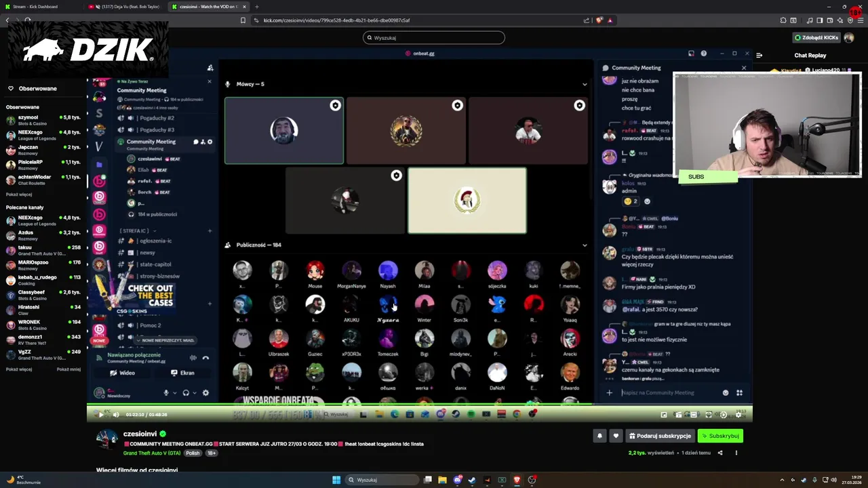Toggle Ekran screen share button

tap(182, 373)
